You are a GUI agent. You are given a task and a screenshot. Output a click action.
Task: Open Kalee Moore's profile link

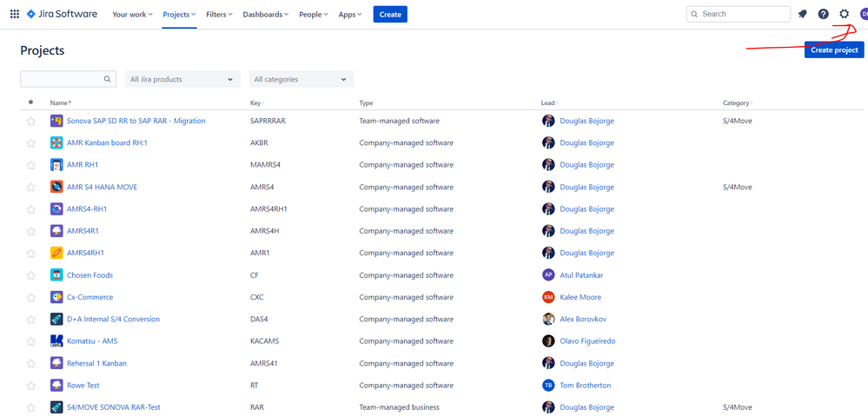point(580,297)
